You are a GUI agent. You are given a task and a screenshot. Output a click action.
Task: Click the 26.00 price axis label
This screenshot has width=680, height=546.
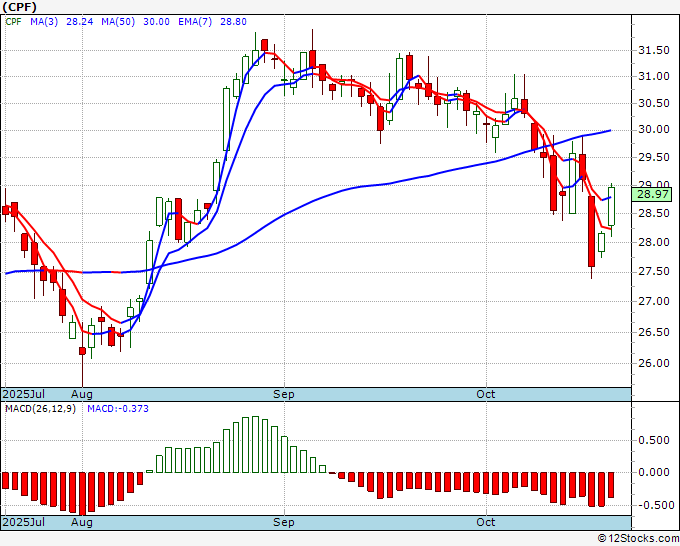654,363
